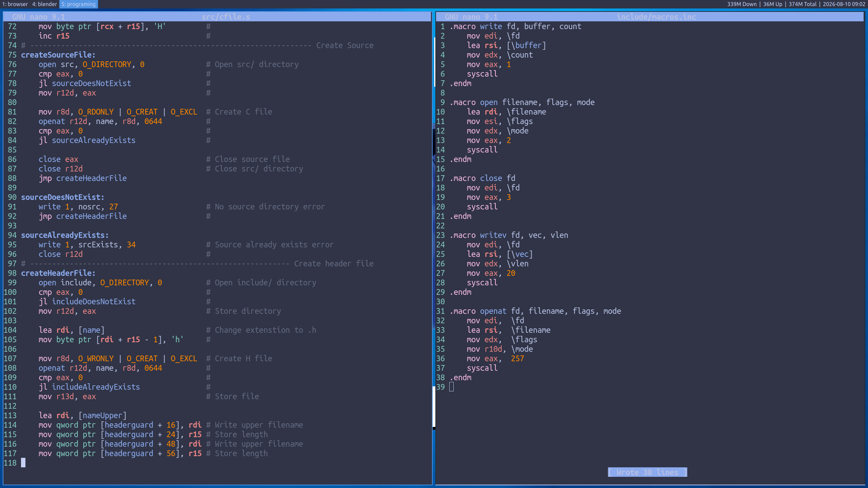Click jl sourceAlreadyExists on line 84
This screenshot has width=868, height=488.
[87, 140]
